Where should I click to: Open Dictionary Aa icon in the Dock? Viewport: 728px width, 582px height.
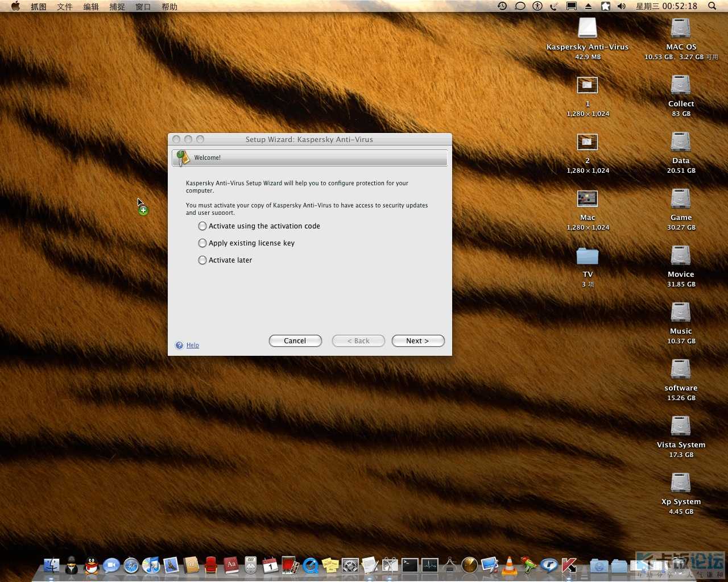pyautogui.click(x=231, y=565)
